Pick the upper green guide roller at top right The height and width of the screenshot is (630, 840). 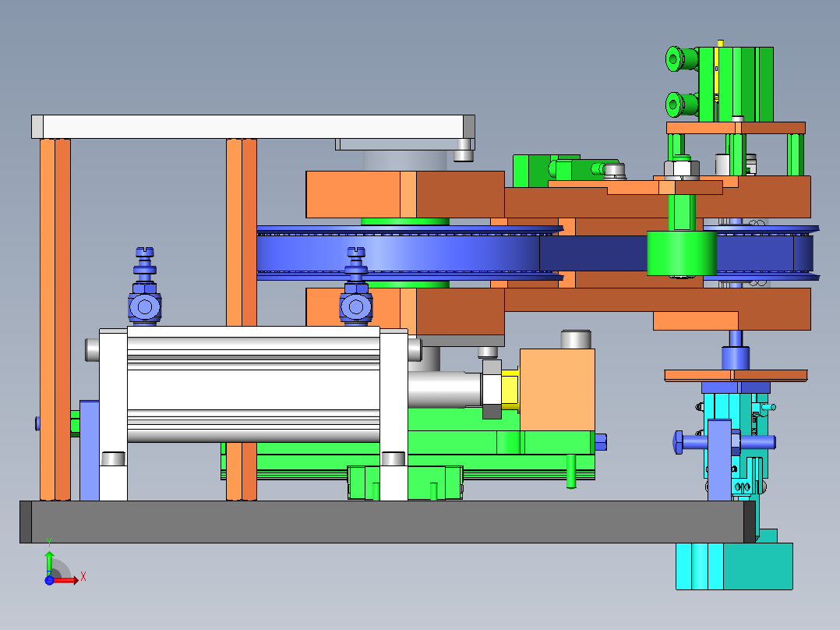tap(683, 58)
